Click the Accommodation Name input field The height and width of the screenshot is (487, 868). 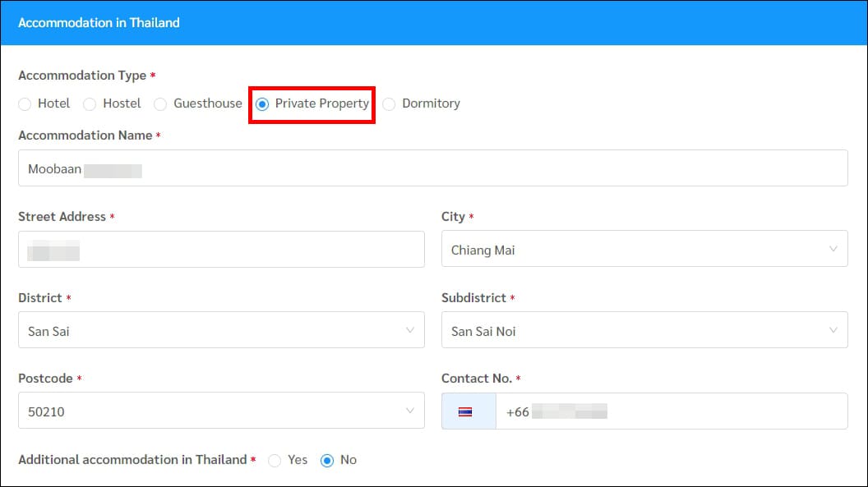tap(433, 168)
